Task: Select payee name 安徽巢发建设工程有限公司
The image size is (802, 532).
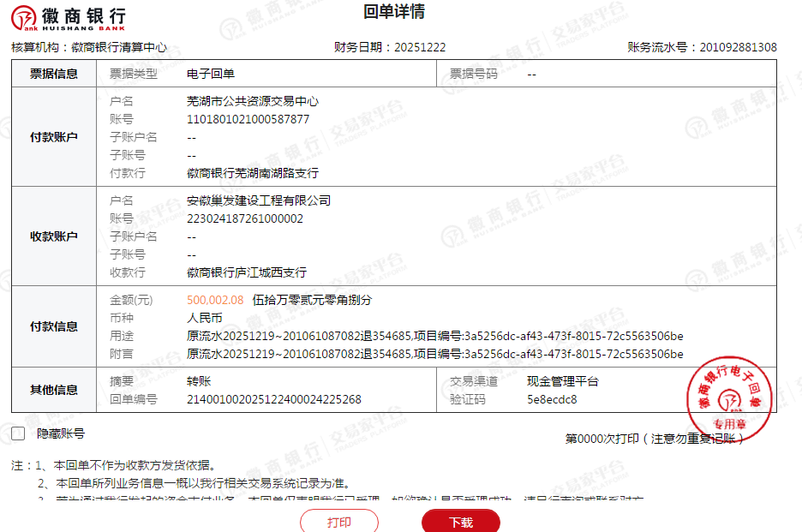Action: (x=259, y=200)
